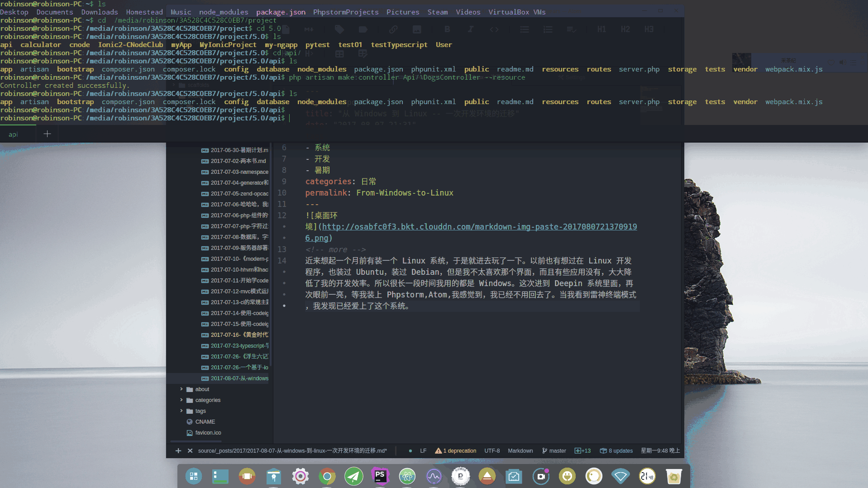This screenshot has height=488, width=868.
Task: Expand the categories folder
Action: (181, 400)
